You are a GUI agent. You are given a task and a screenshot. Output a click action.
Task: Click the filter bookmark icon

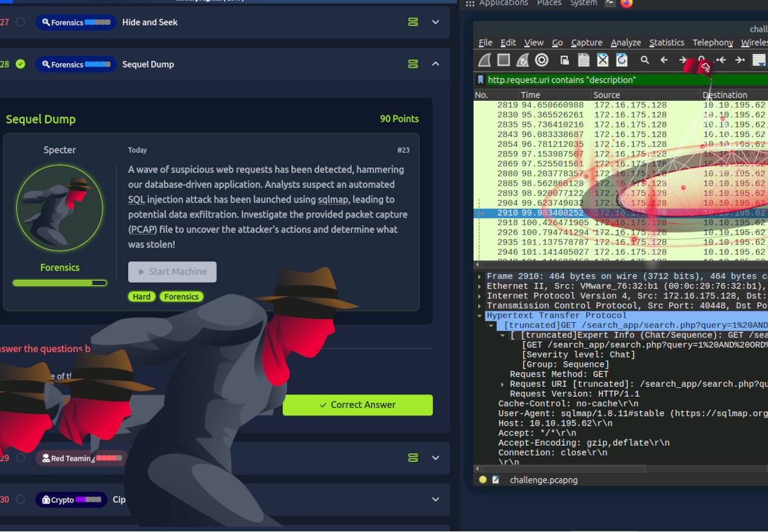click(480, 80)
